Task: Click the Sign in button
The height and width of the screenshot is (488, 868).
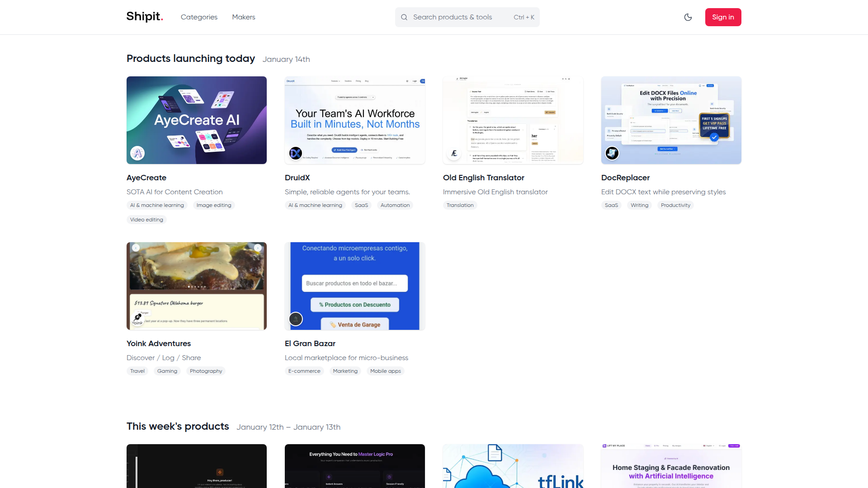Action: coord(723,17)
